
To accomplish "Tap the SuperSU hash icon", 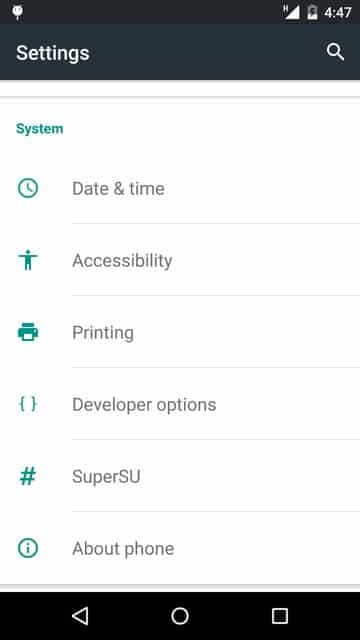I will (28, 476).
